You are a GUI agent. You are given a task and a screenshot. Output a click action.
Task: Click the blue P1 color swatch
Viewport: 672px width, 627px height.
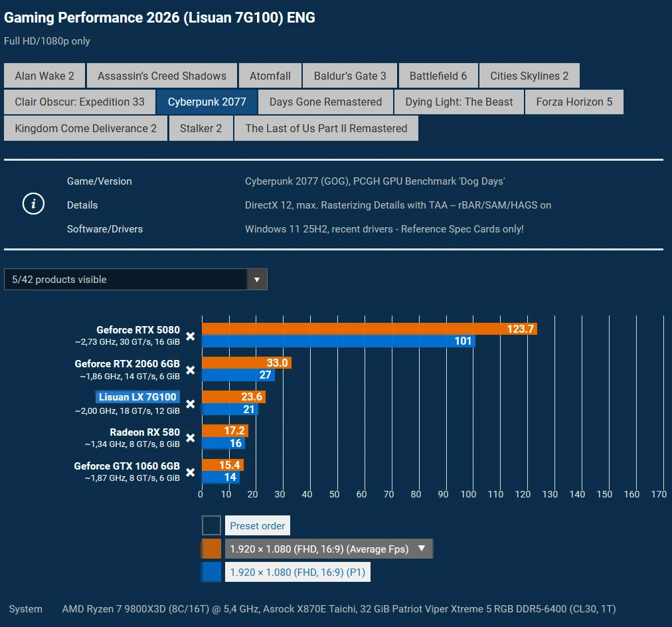point(211,573)
